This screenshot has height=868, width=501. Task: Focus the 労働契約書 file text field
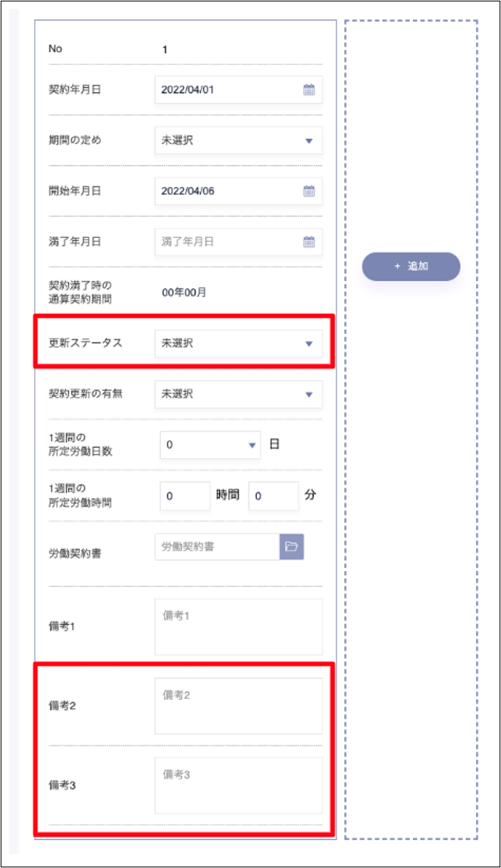coord(216,547)
